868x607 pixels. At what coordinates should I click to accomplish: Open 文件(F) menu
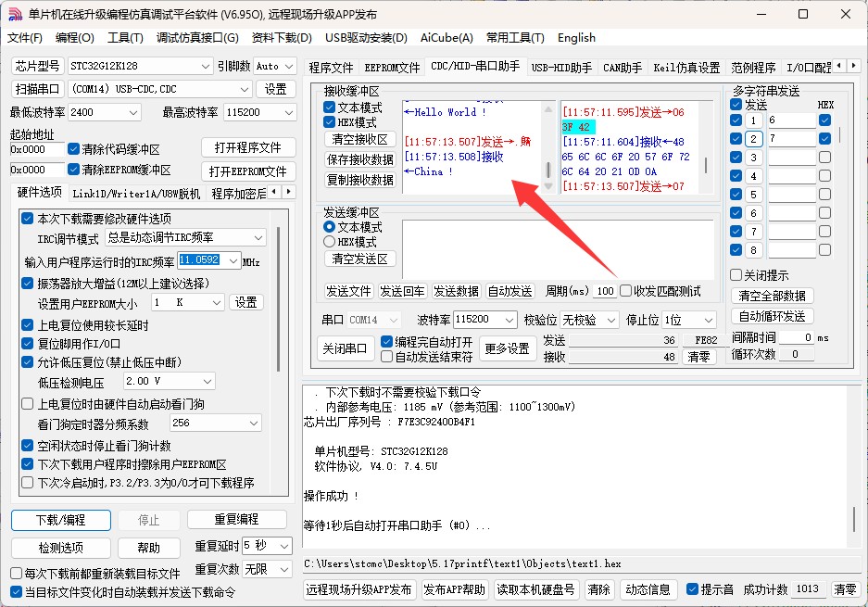[25, 38]
